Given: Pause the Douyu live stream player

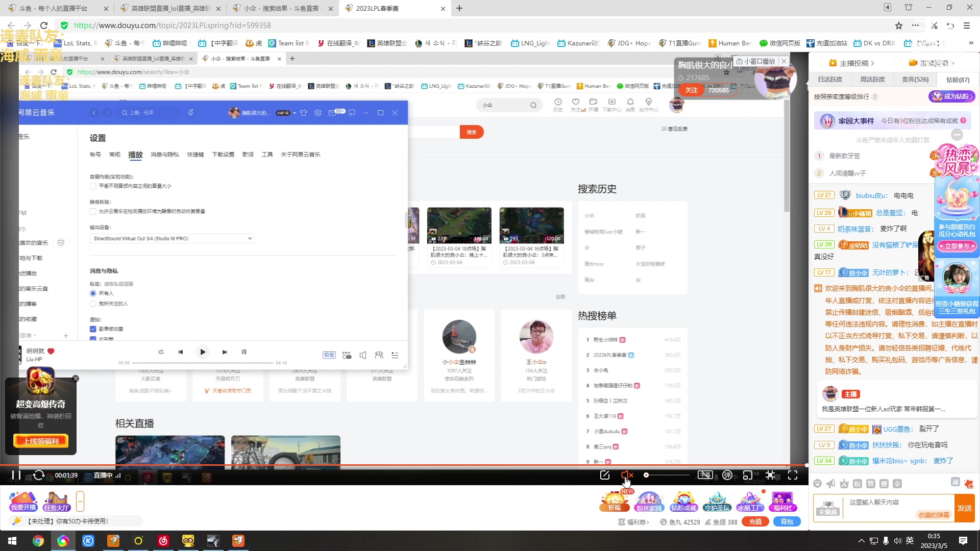Looking at the screenshot, I should point(16,475).
